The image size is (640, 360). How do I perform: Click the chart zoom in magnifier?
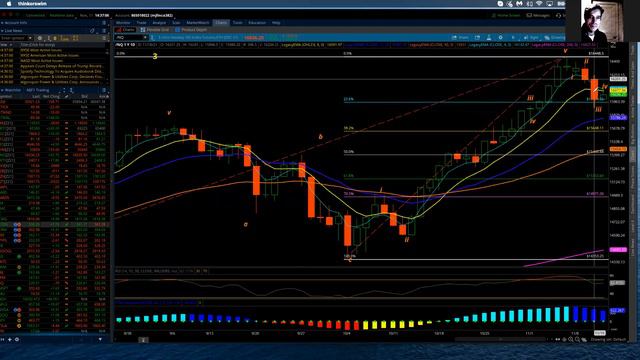[x=571, y=339]
